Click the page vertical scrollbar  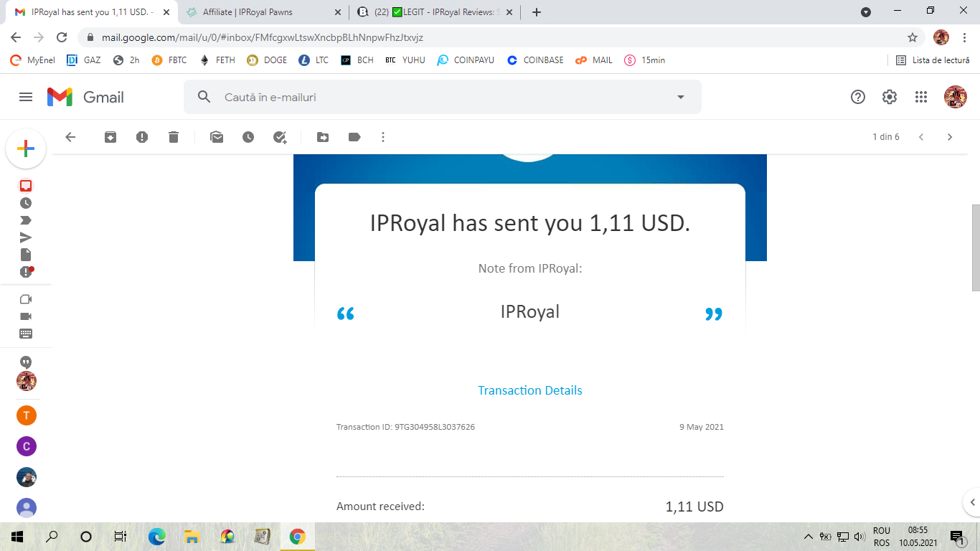click(976, 248)
